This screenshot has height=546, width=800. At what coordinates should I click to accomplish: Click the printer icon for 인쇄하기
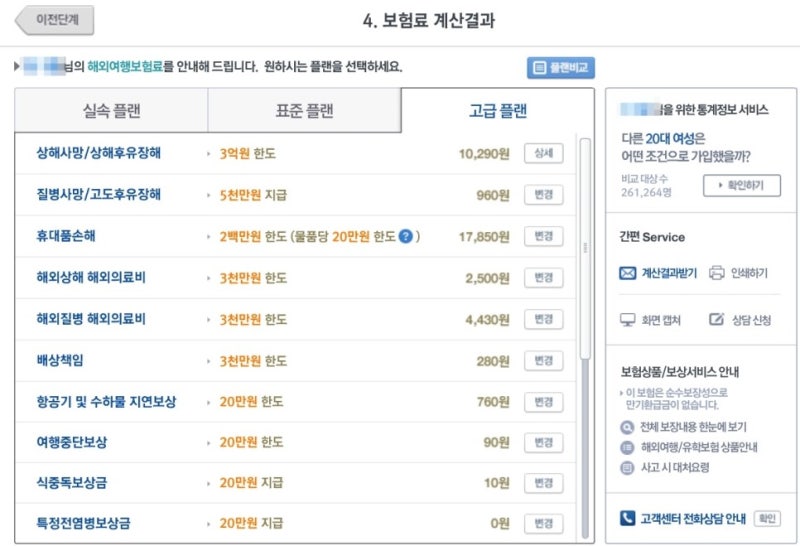pos(716,272)
